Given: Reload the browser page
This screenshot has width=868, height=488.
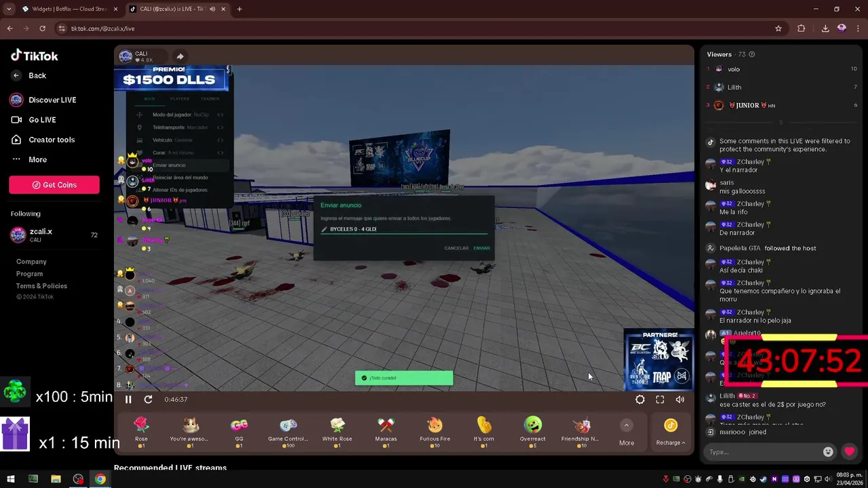Looking at the screenshot, I should 42,28.
